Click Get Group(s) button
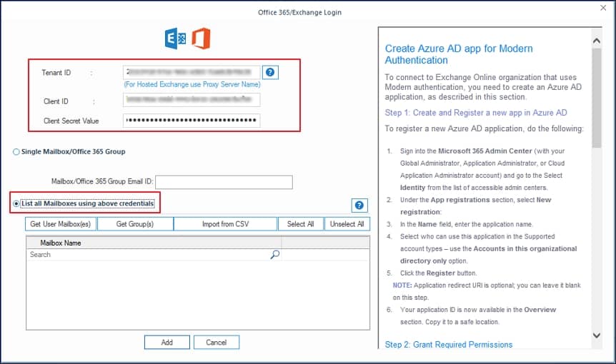The height and width of the screenshot is (364, 616). [x=135, y=224]
